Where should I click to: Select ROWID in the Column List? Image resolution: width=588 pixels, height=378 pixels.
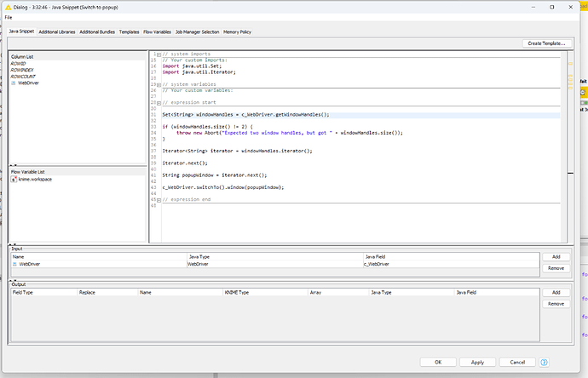click(18, 64)
